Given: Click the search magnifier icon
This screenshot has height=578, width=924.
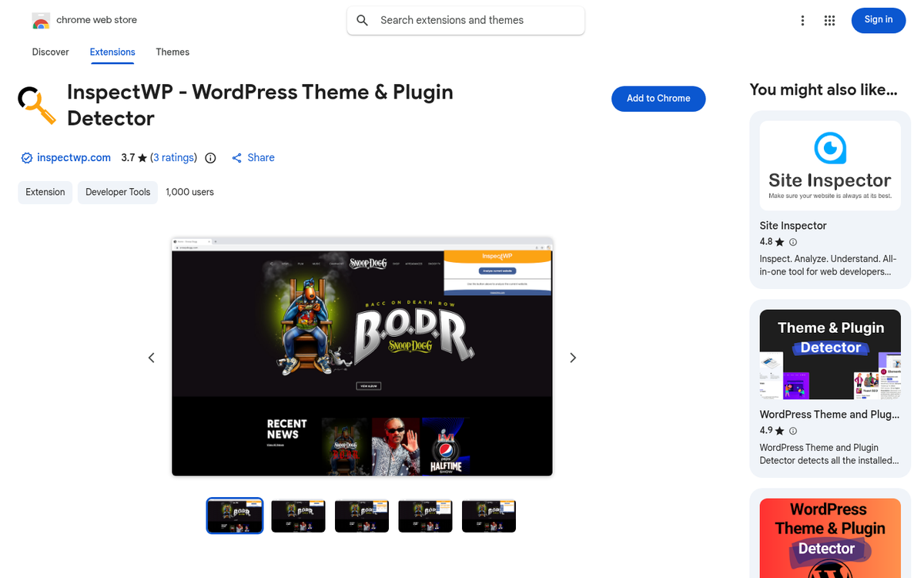Looking at the screenshot, I should tap(362, 20).
